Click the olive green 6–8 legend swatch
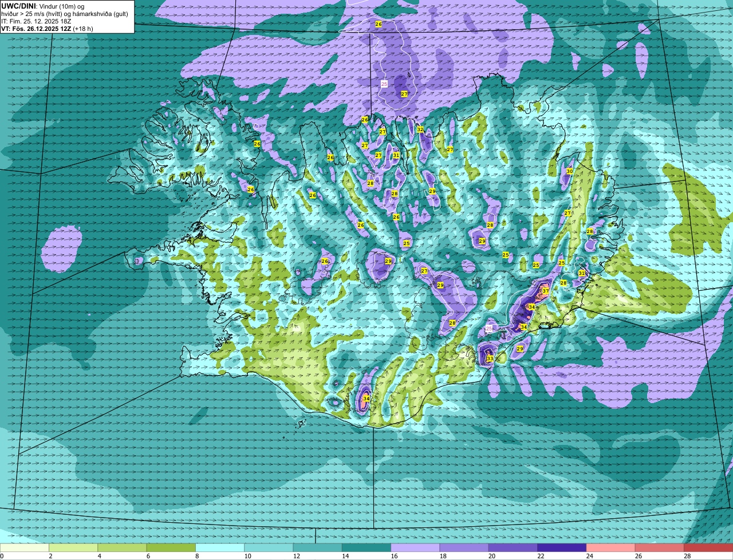The height and width of the screenshot is (560, 733). point(171,548)
